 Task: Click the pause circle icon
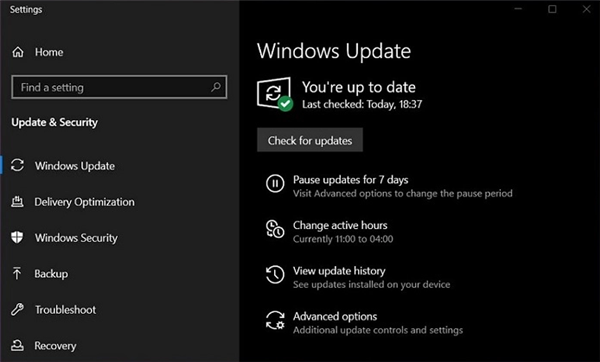(275, 183)
